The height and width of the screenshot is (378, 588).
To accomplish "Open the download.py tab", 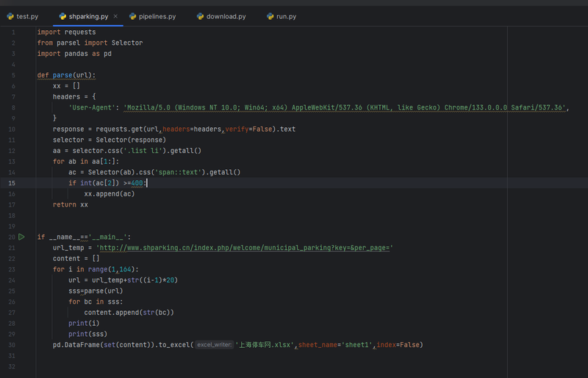I will [x=221, y=16].
